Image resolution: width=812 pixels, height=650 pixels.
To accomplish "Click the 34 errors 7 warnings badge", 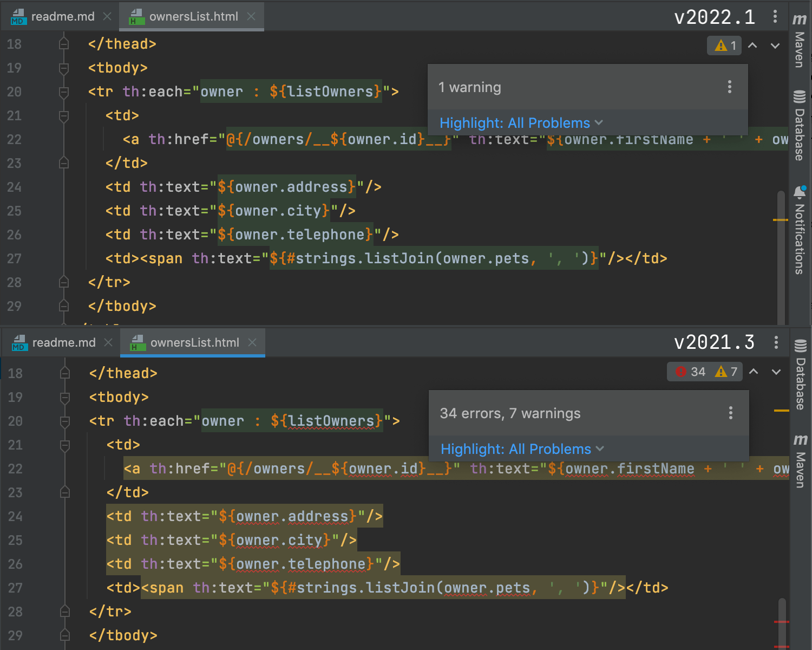I will (704, 372).
